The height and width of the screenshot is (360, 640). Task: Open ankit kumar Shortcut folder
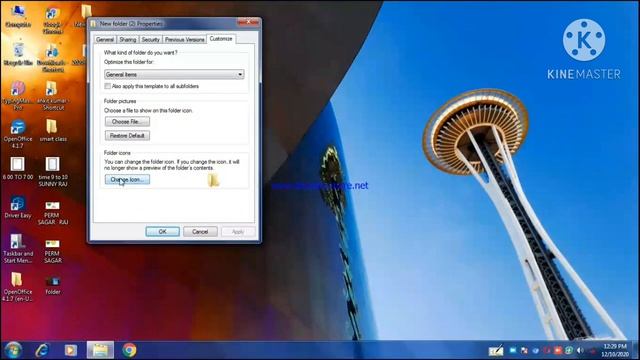pos(53,96)
